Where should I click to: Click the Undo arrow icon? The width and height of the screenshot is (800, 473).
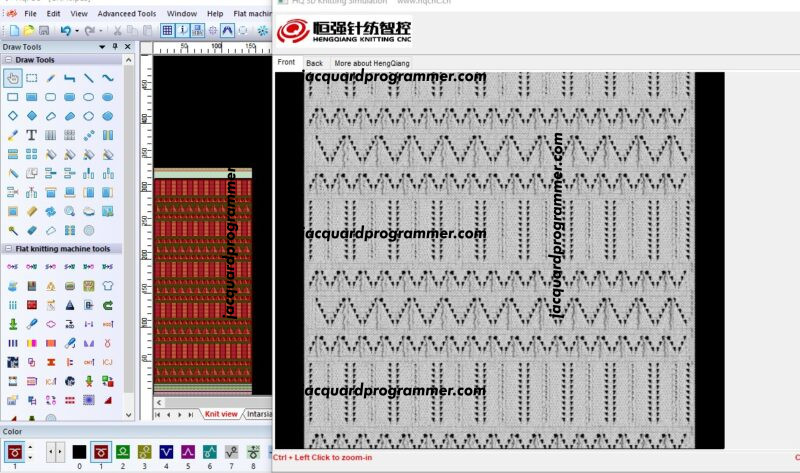pyautogui.click(x=65, y=31)
